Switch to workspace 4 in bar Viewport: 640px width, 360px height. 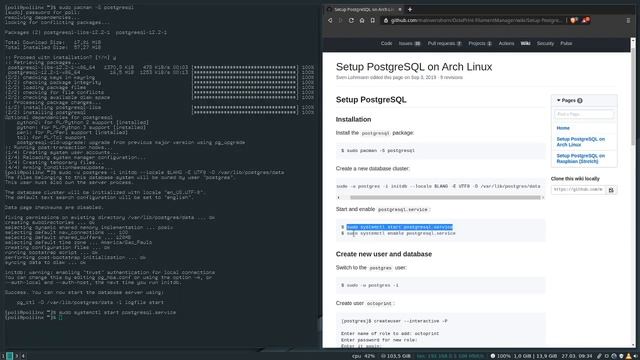pyautogui.click(x=23, y=356)
